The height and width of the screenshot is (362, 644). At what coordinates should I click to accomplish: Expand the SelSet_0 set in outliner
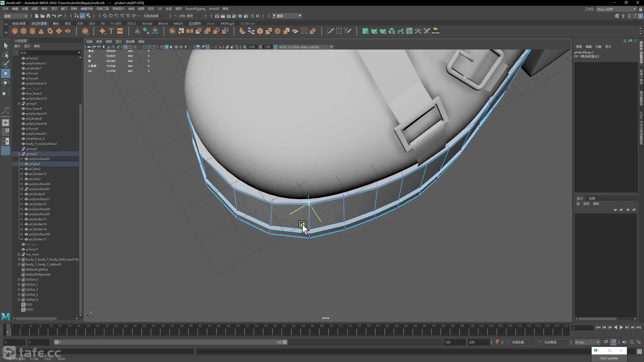pyautogui.click(x=19, y=279)
